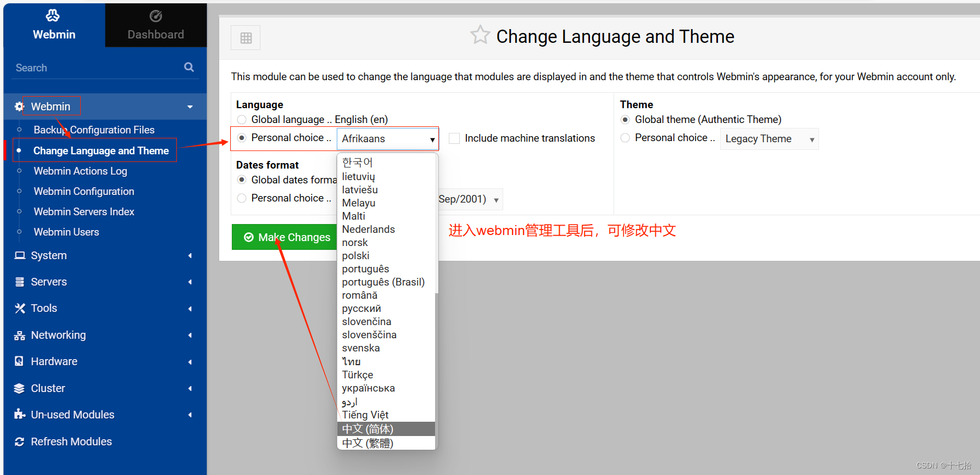Mark page as favorite with star icon

click(480, 35)
